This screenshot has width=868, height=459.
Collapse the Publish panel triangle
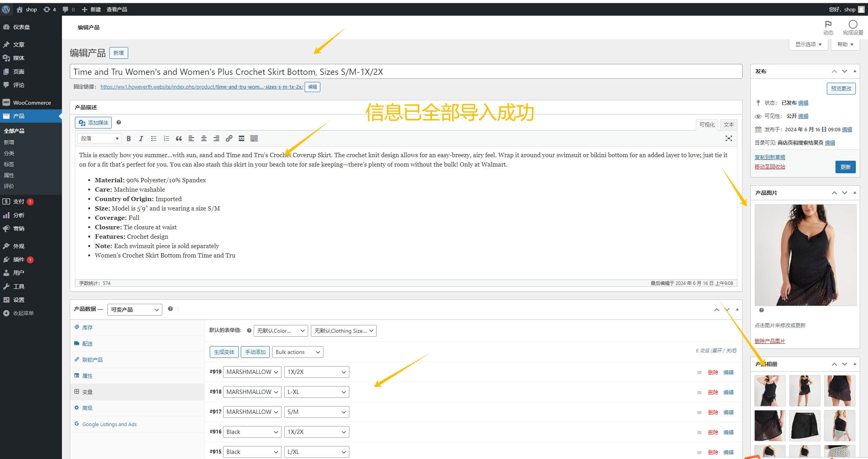855,71
